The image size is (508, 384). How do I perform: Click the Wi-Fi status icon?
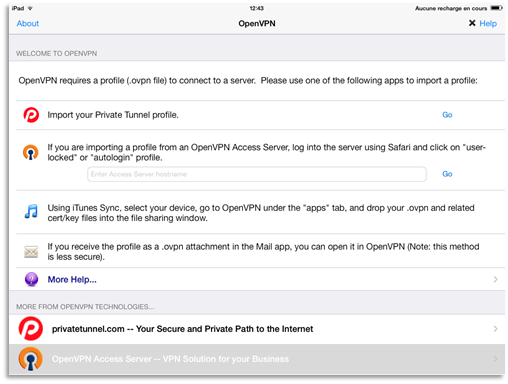point(30,8)
